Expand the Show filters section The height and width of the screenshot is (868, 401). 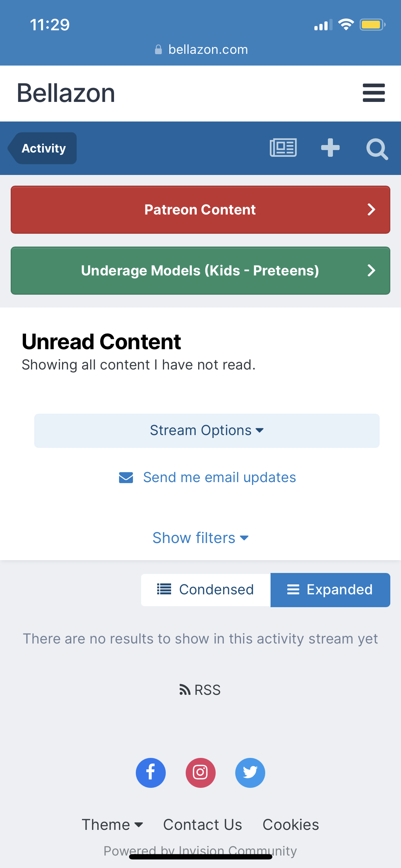(200, 538)
